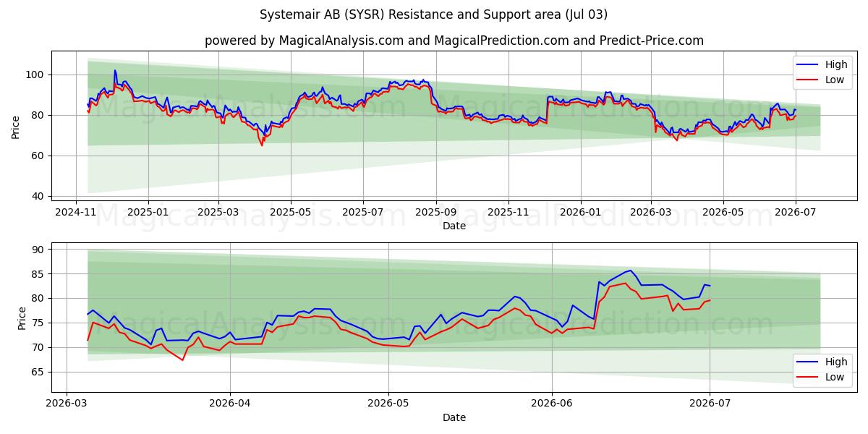Viewport: 868px width, 434px height.
Task: Click the '2026-07' tick on the upper chart
Action: point(795,213)
